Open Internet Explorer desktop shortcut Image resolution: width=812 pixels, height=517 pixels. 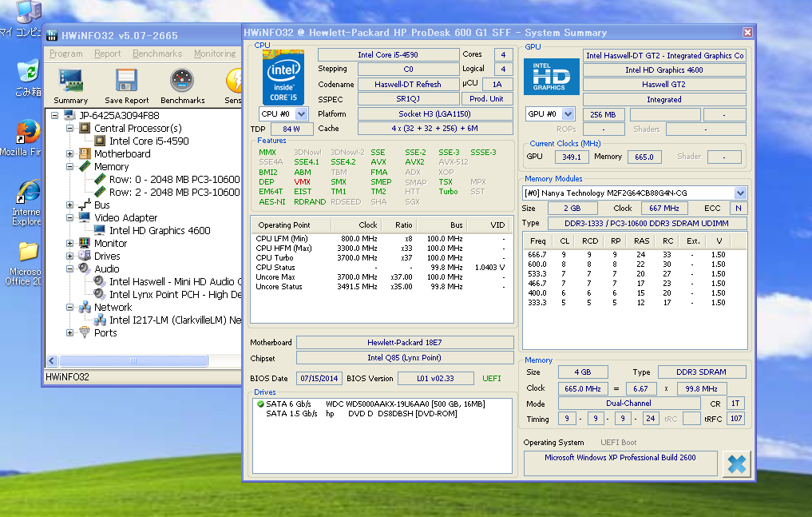tap(28, 193)
